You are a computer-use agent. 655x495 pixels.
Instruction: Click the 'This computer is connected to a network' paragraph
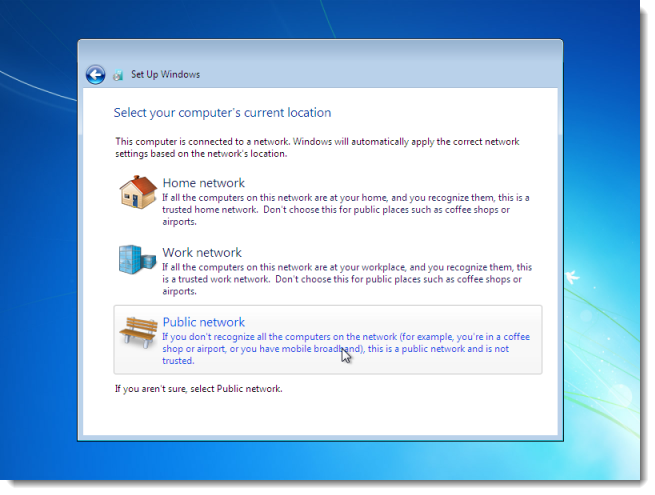tap(317, 147)
